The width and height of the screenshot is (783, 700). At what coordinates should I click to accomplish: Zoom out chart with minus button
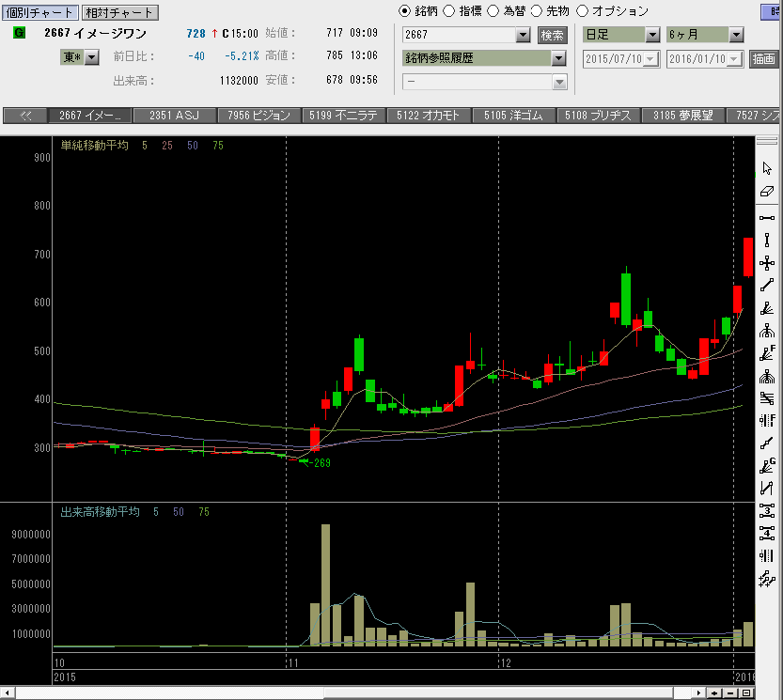coord(730,693)
